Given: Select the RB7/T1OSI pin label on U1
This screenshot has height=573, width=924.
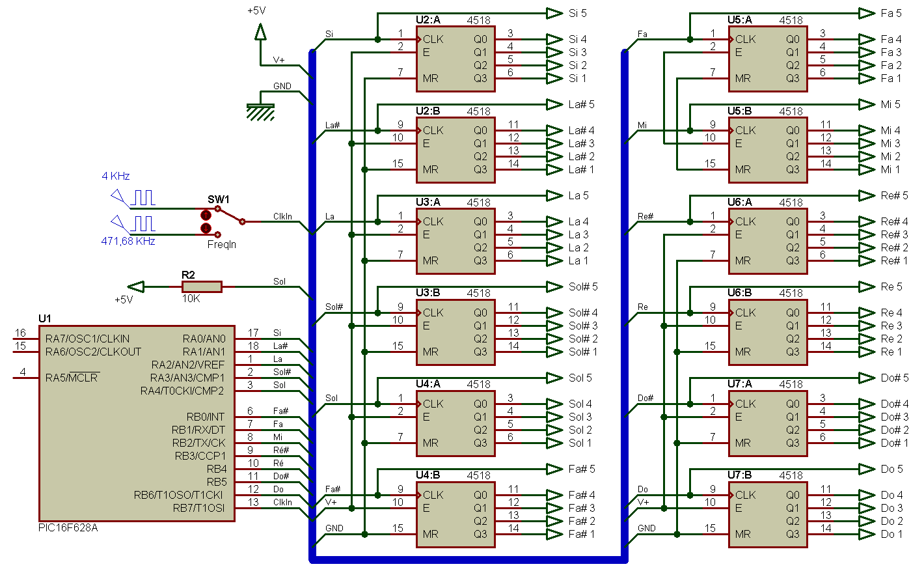Looking at the screenshot, I should tap(198, 508).
